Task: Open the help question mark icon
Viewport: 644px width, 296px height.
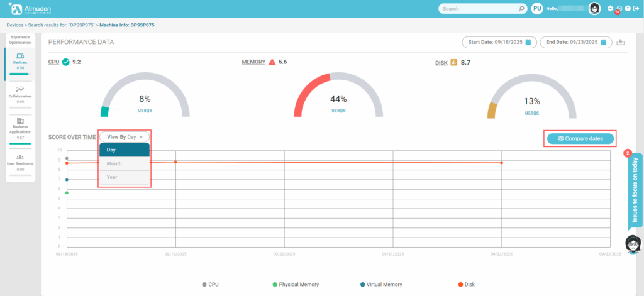Action: click(628, 9)
